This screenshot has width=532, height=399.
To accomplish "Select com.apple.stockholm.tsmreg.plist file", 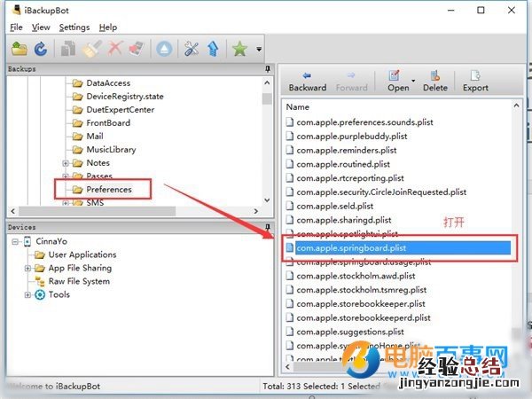I will [362, 290].
